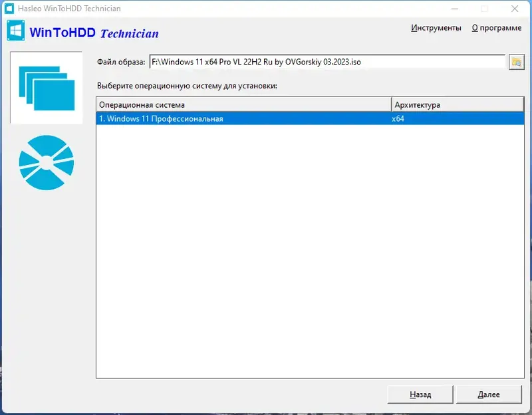Click the Операционная система column header
Viewport: 532px width, 415px height.
[244, 105]
